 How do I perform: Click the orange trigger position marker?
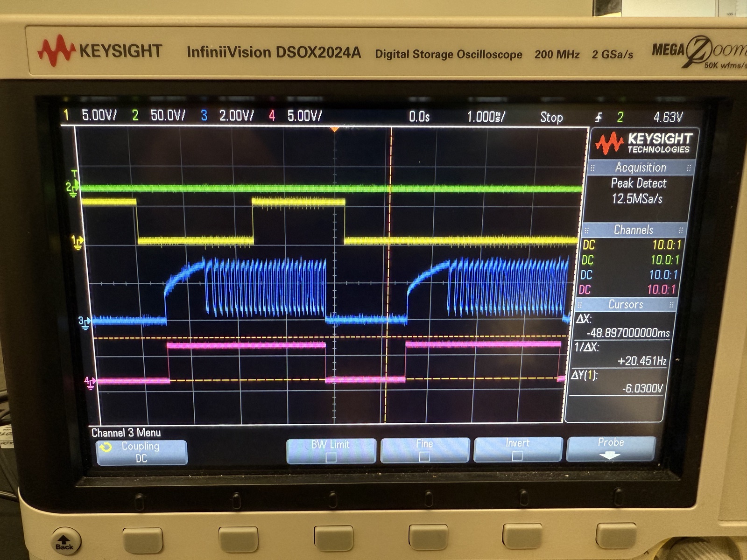[334, 129]
